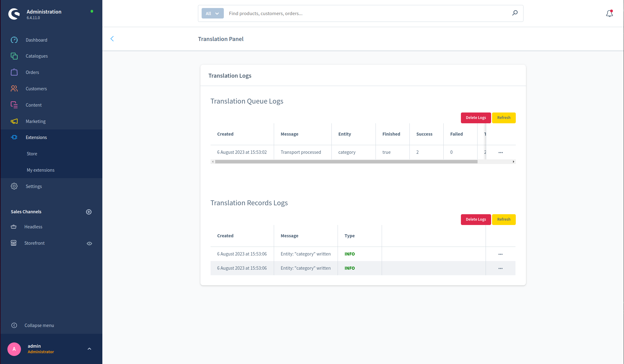The image size is (624, 364).
Task: Click the '6 August 2023 at 15:53:02' cell
Action: click(242, 152)
